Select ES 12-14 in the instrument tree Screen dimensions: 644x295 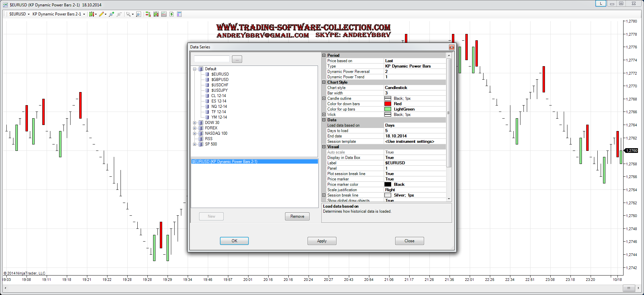(x=219, y=101)
